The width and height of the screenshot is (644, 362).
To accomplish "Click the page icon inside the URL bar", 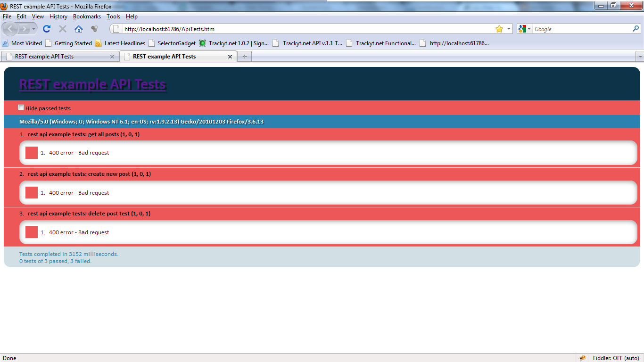I will pos(116,29).
